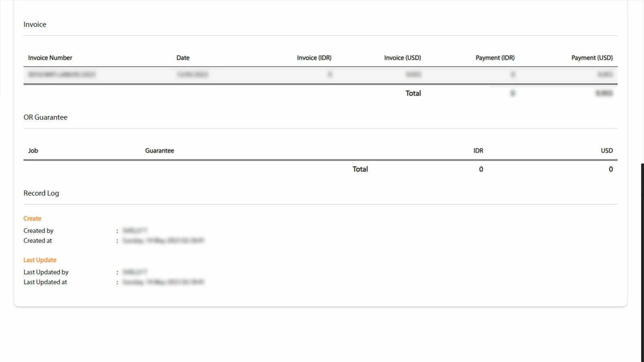Click the IDR column in OR Guarantee

point(478,151)
